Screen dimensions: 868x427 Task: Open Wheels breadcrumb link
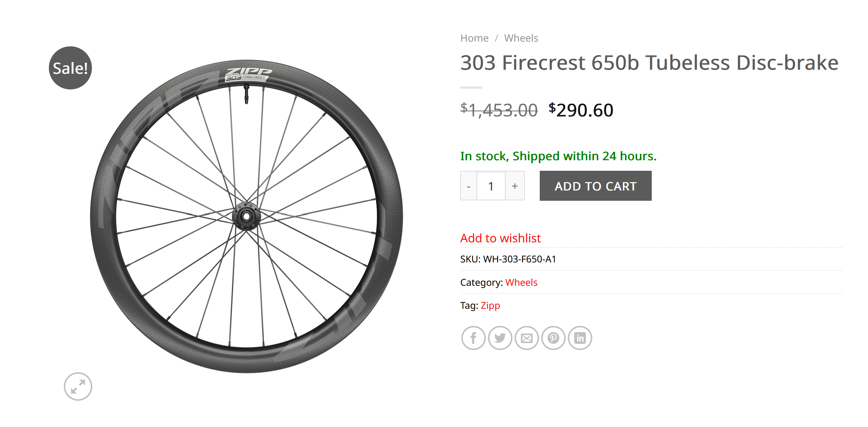(521, 38)
